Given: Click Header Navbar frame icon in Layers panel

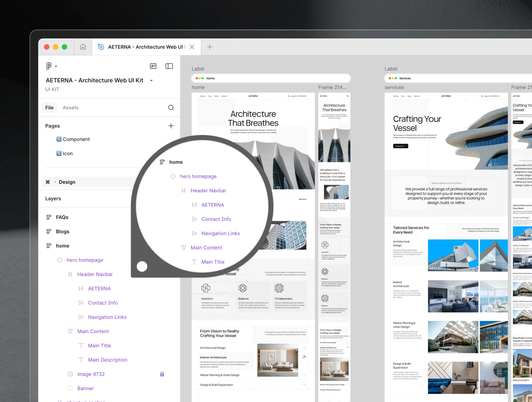Looking at the screenshot, I should pos(70,274).
